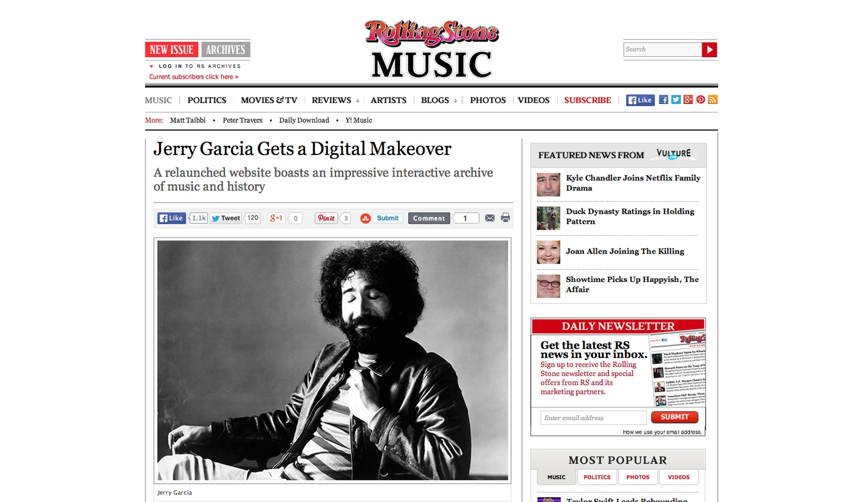The width and height of the screenshot is (868, 502).
Task: Click newsletter Submit button
Action: (x=675, y=417)
